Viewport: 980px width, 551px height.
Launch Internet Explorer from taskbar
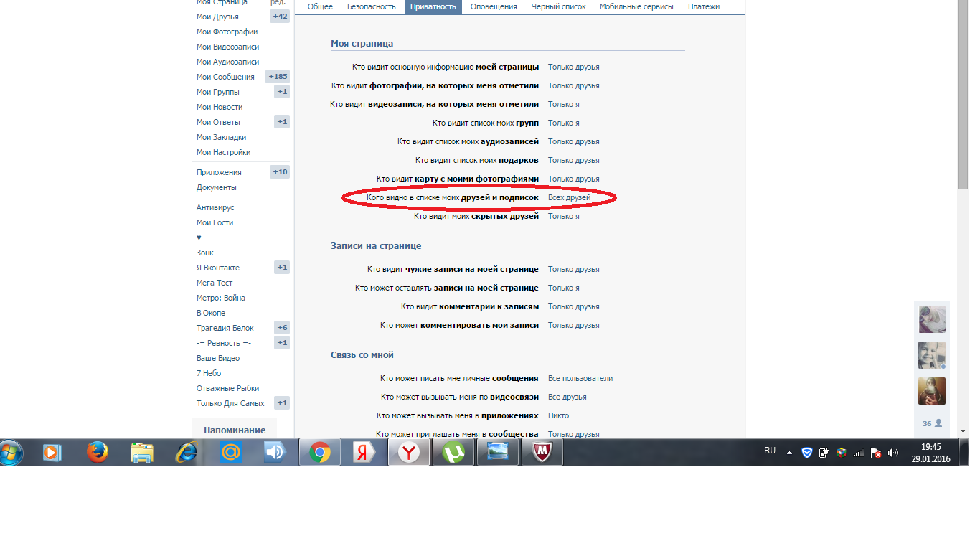coord(187,453)
